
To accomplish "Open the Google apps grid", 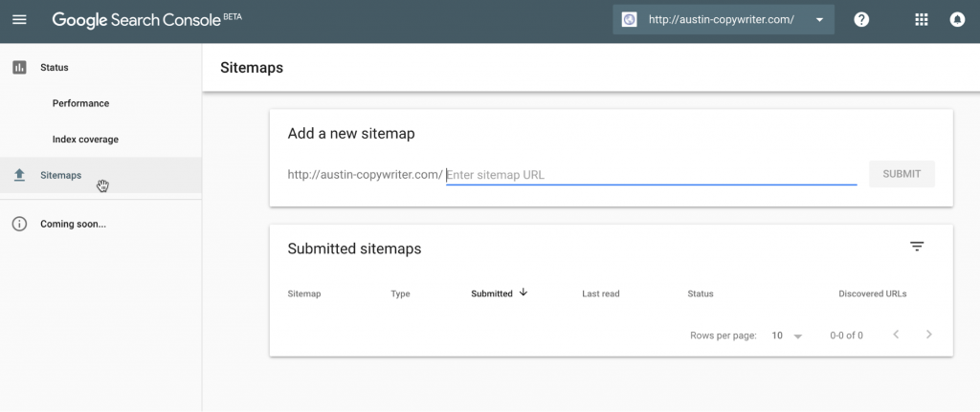I will tap(922, 19).
